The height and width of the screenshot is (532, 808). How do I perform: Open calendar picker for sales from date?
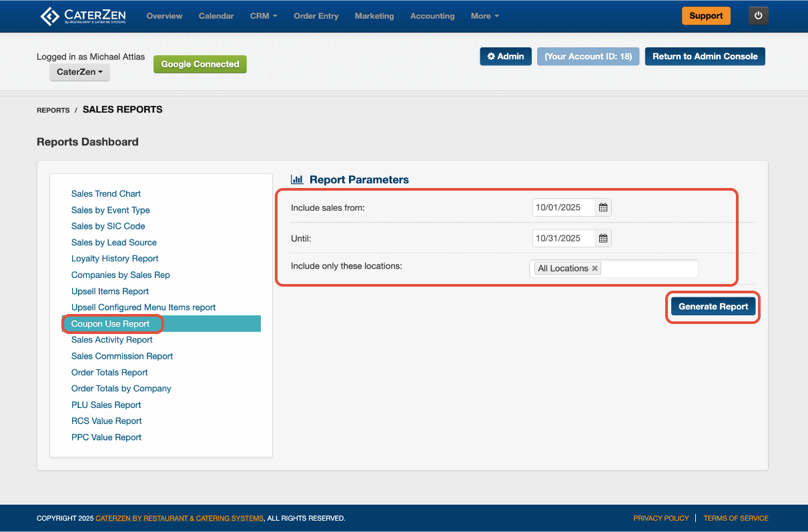[x=603, y=207]
